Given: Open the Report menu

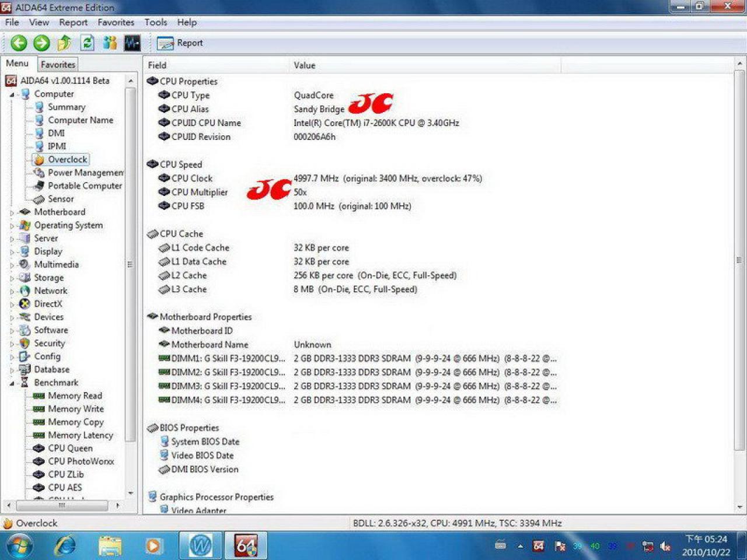Looking at the screenshot, I should (x=73, y=22).
